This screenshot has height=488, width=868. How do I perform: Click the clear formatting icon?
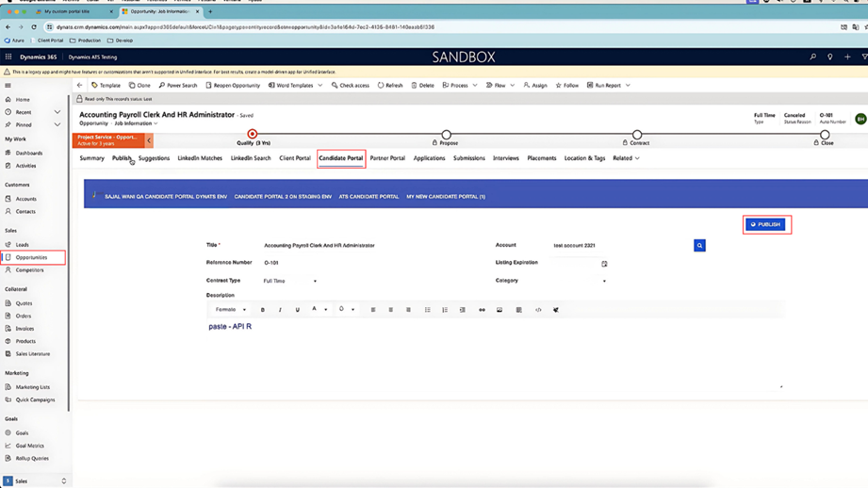coord(556,310)
